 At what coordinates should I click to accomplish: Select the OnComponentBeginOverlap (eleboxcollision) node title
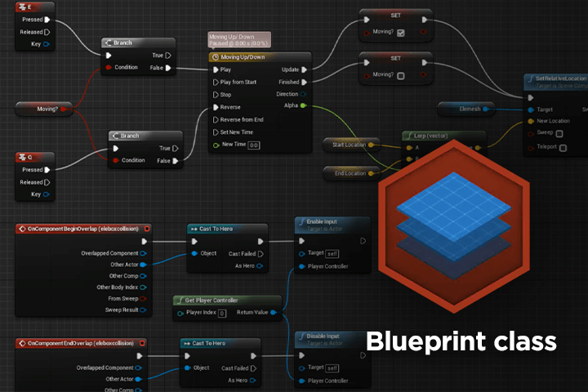(x=82, y=229)
